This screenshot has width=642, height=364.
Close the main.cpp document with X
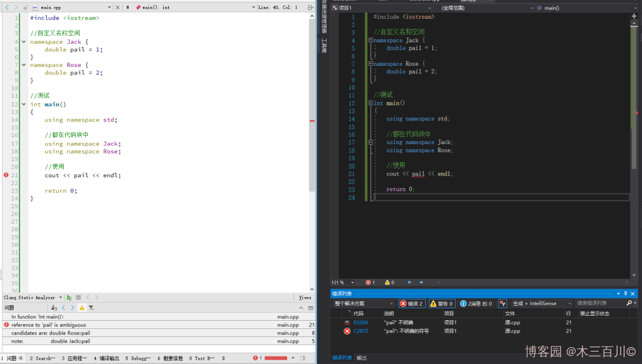click(117, 8)
